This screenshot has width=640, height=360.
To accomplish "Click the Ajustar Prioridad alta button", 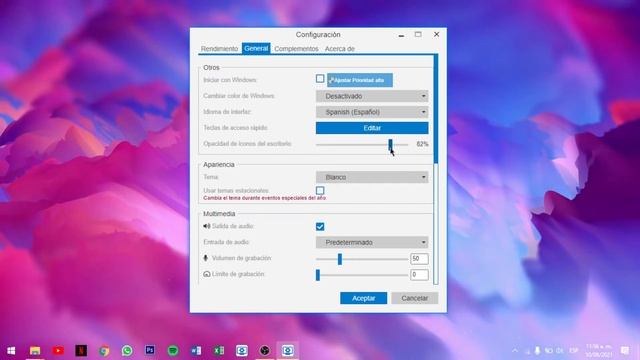I will [x=360, y=80].
